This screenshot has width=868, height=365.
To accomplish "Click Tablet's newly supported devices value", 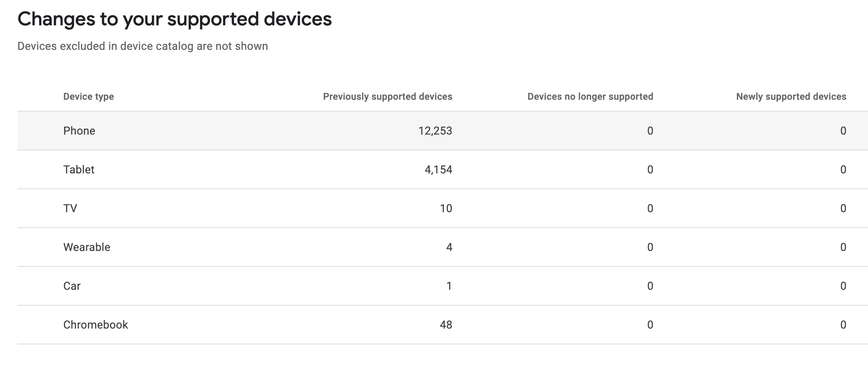I will [843, 170].
